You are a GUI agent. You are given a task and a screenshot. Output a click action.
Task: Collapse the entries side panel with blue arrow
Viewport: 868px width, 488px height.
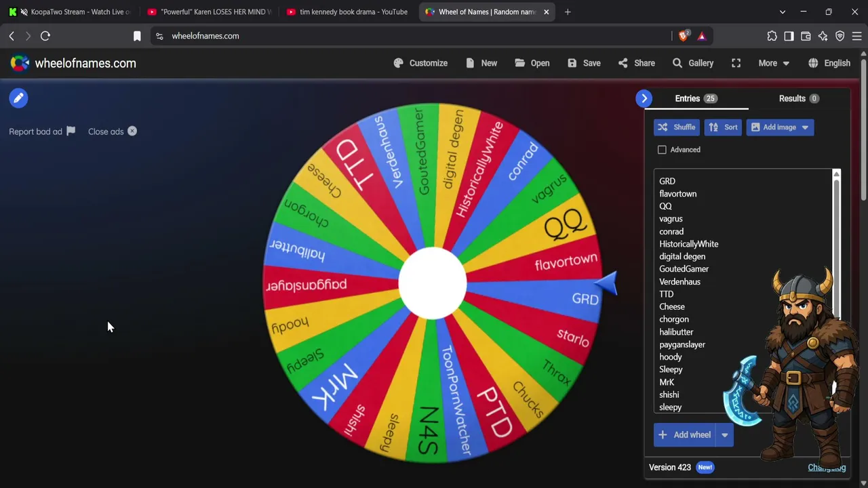[x=644, y=98]
